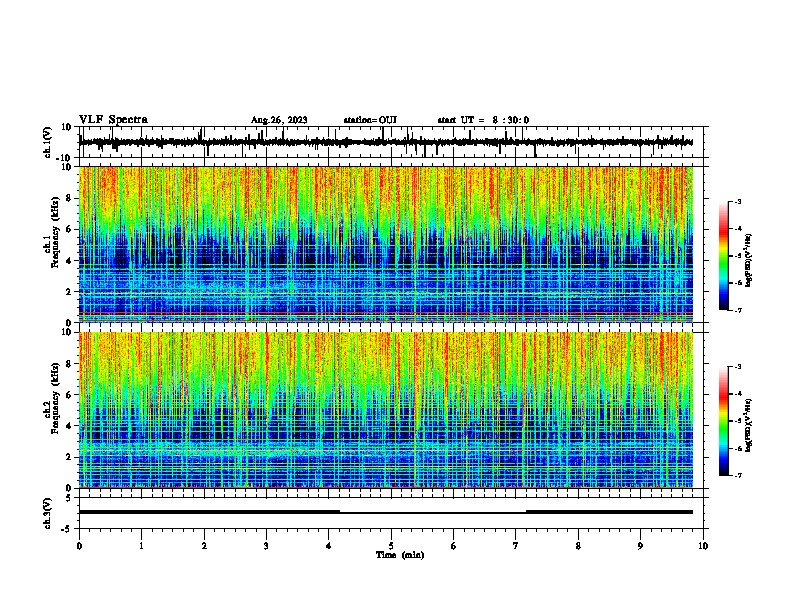Click the ch.1 color bar log(PSD) label
Image resolution: width=792 pixels, height=612 pixels.
(x=748, y=260)
